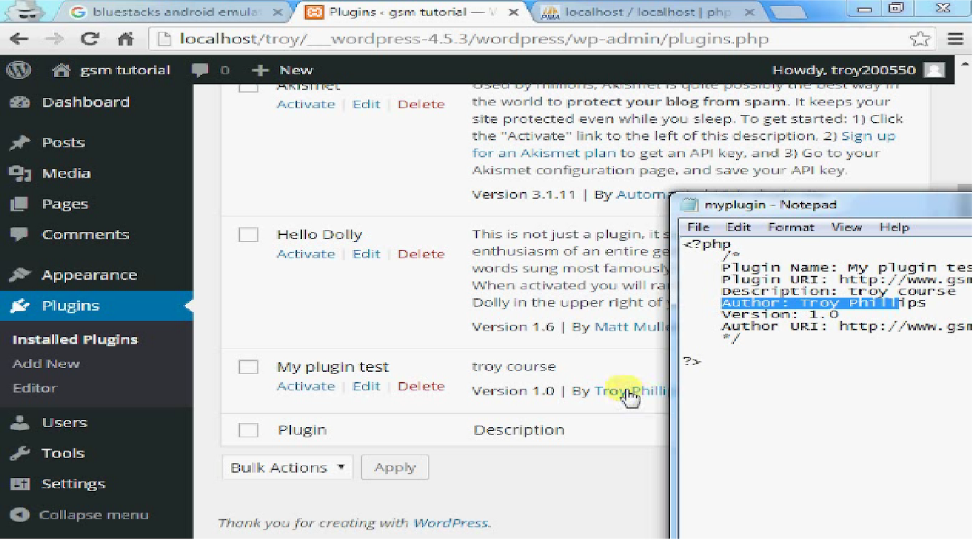Edit the Akismet plugin
Viewport: 980px width, 551px height.
point(366,104)
